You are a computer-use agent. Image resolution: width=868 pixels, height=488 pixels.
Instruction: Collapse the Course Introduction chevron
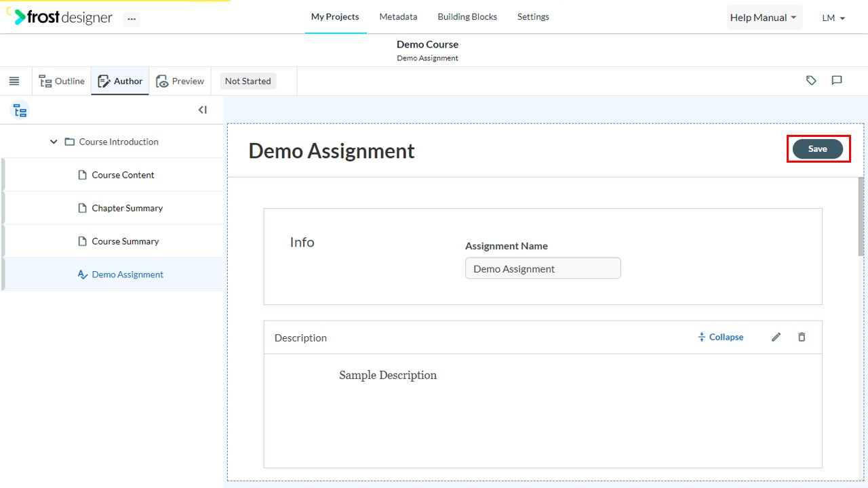tap(54, 142)
